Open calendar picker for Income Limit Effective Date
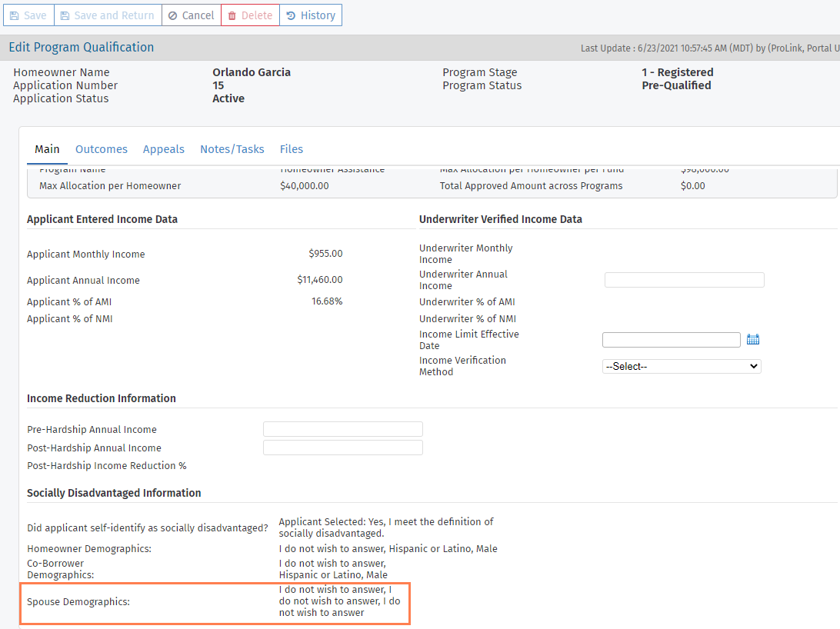The width and height of the screenshot is (840, 629). [x=753, y=340]
